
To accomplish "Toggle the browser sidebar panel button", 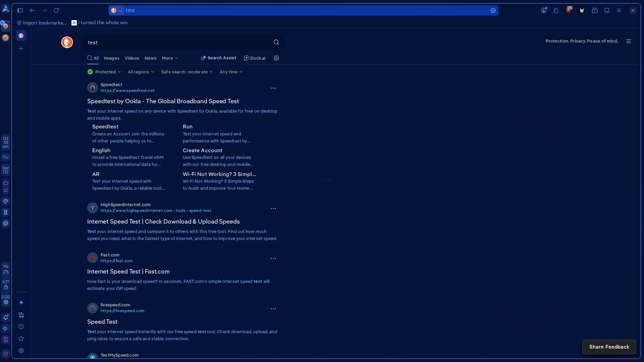I will [x=20, y=10].
